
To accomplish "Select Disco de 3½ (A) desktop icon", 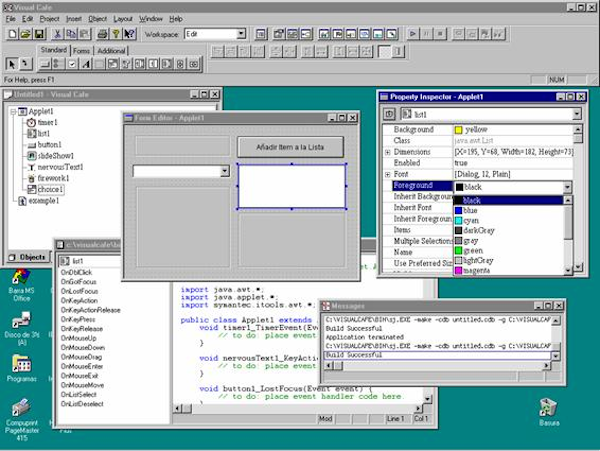I will pos(21,329).
